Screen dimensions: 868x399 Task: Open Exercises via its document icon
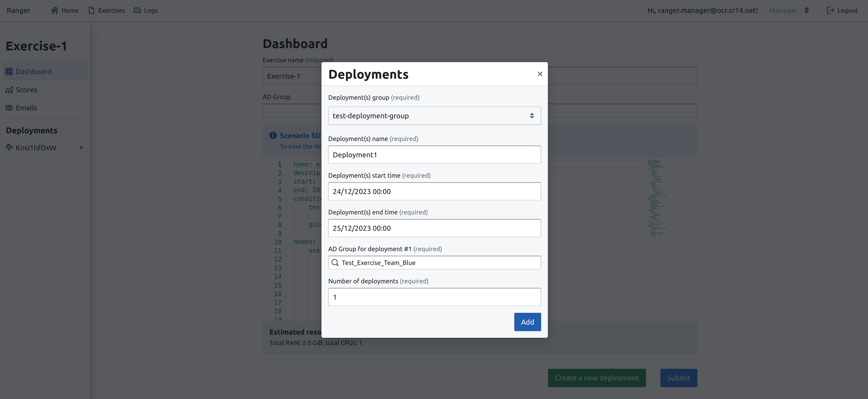tap(91, 10)
